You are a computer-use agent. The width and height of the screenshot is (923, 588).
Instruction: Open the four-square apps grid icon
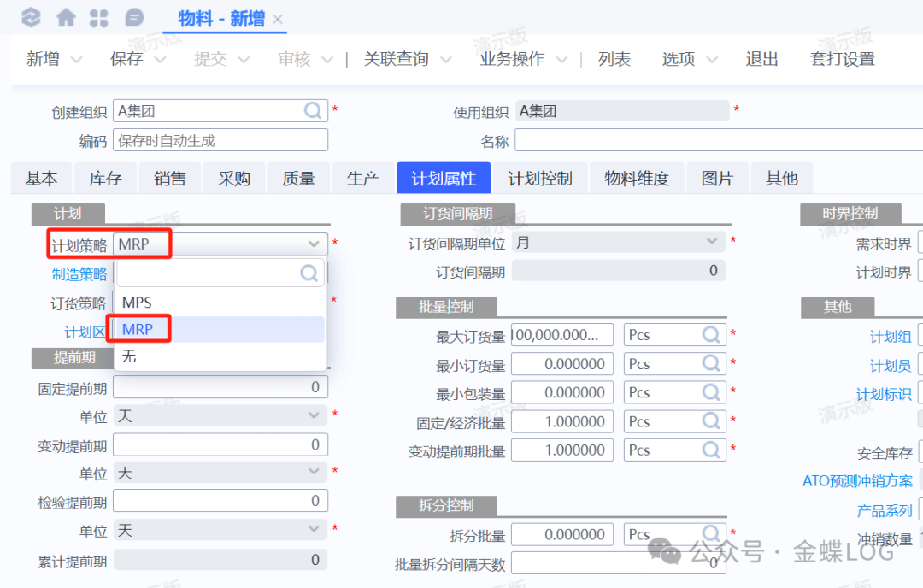click(99, 18)
